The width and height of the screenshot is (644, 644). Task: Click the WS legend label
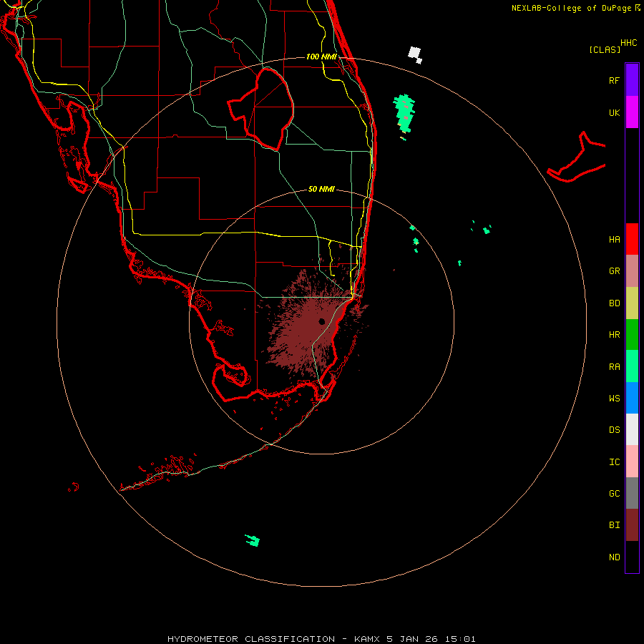[614, 399]
